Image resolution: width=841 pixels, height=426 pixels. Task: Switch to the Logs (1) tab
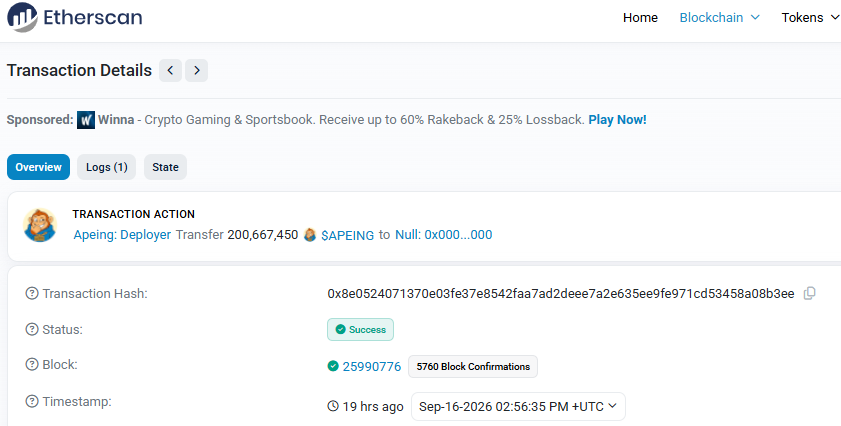click(x=107, y=167)
